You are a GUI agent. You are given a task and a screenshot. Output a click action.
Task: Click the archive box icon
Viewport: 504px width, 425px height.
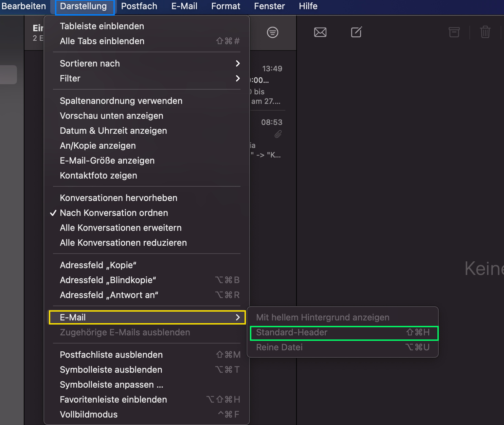(x=454, y=32)
